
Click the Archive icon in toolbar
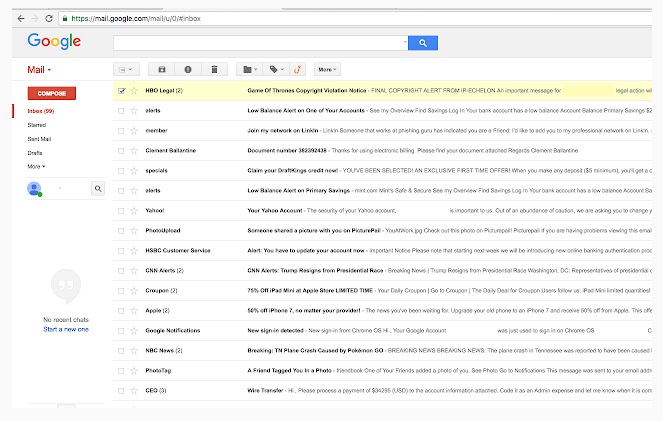click(162, 69)
